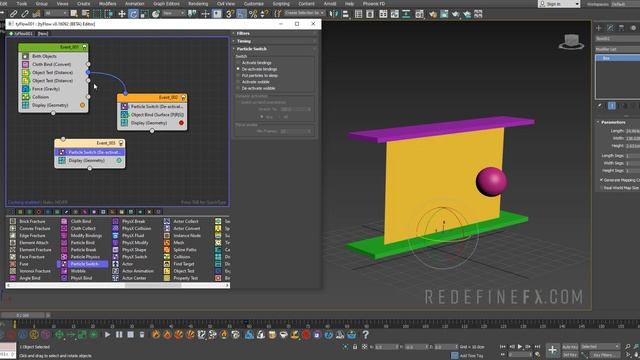Click the ViewCube hat in viewport
Screen dimensions: 640x360
(571, 41)
